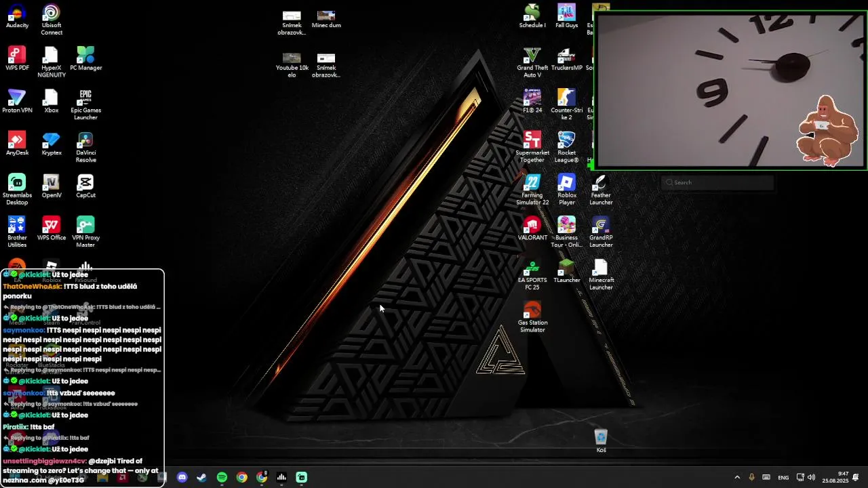This screenshot has width=868, height=488.
Task: Open the notification bell icon
Action: pos(856,477)
